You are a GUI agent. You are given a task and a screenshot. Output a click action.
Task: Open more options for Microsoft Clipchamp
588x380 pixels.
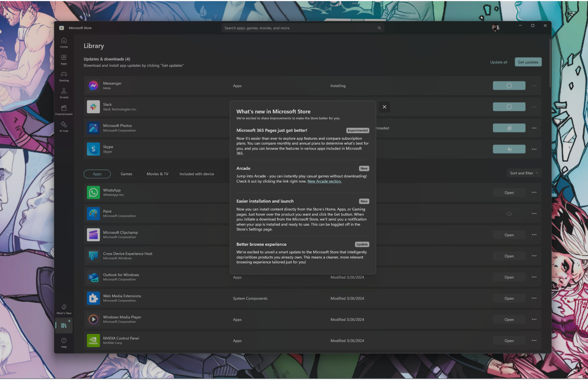(534, 235)
